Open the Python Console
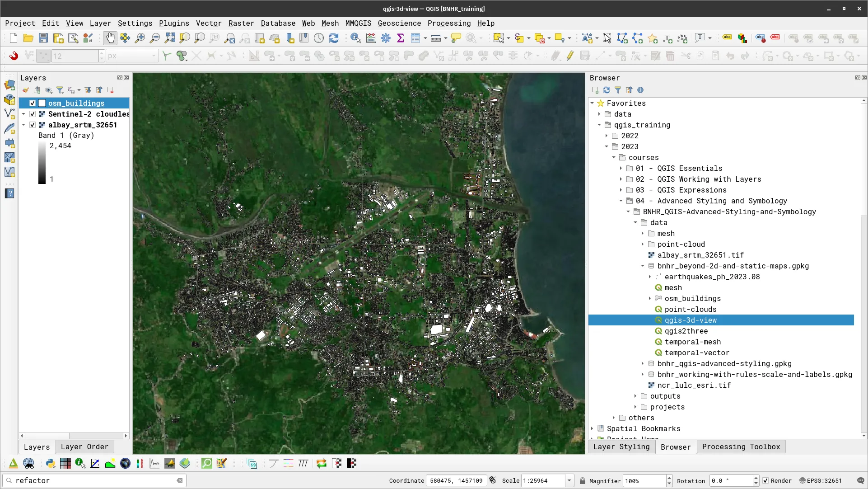Screen dimensions: 868x489 [50, 463]
